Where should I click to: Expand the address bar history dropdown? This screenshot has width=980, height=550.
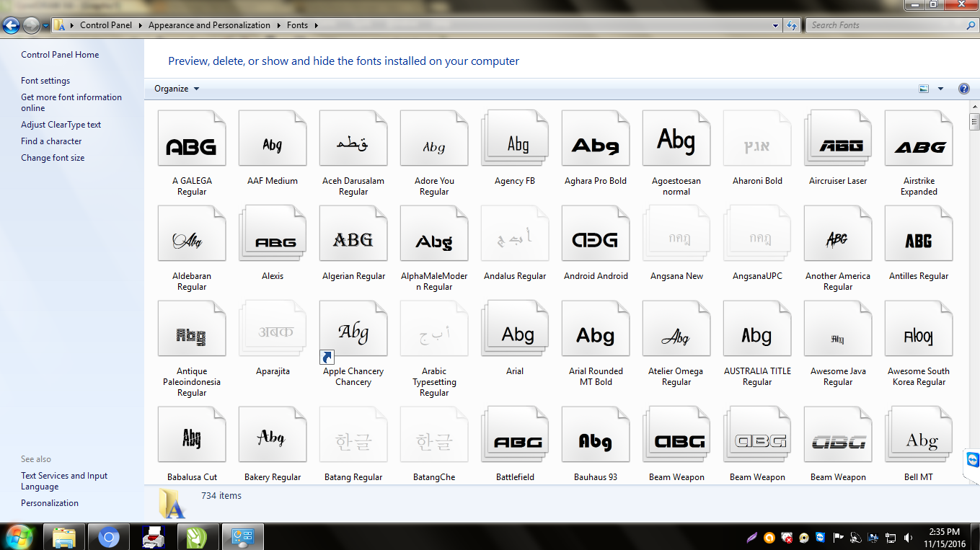click(776, 25)
